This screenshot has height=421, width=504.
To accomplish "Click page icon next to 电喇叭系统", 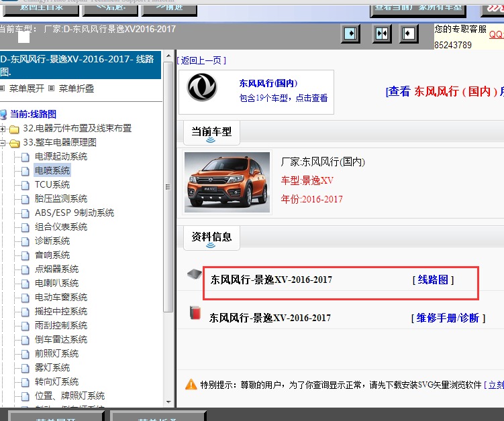I will click(x=26, y=284).
